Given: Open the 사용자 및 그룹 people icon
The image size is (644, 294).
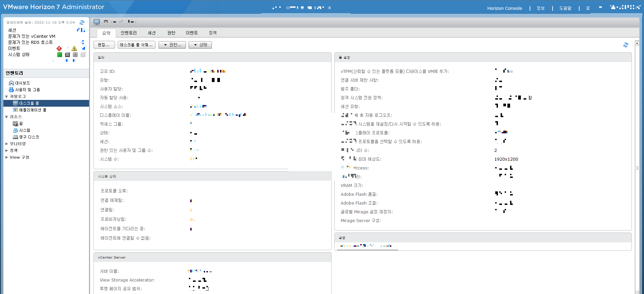Looking at the screenshot, I should tap(11, 90).
